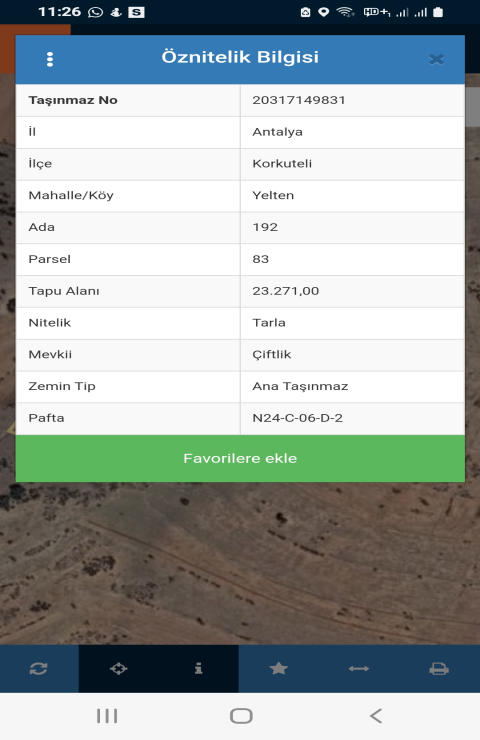The height and width of the screenshot is (740, 480).
Task: Close the Öznitelik Bilgisi dialog
Action: [437, 59]
